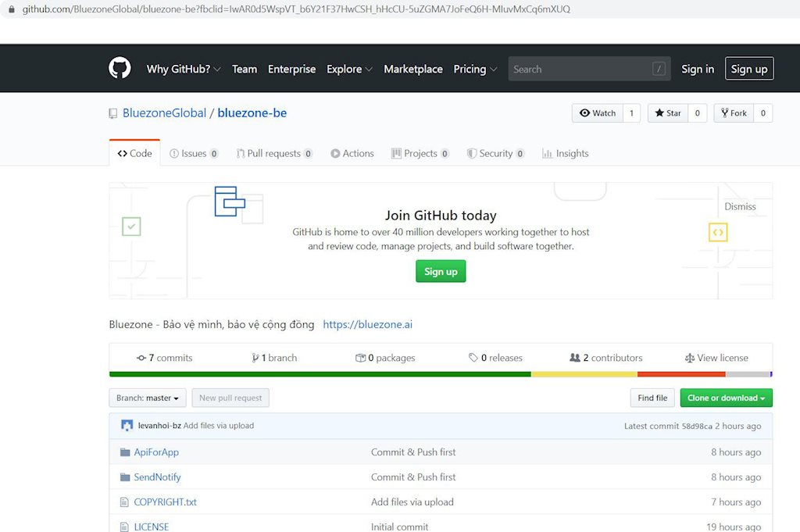
Task: Expand the Branch: master dropdown
Action: pos(148,398)
